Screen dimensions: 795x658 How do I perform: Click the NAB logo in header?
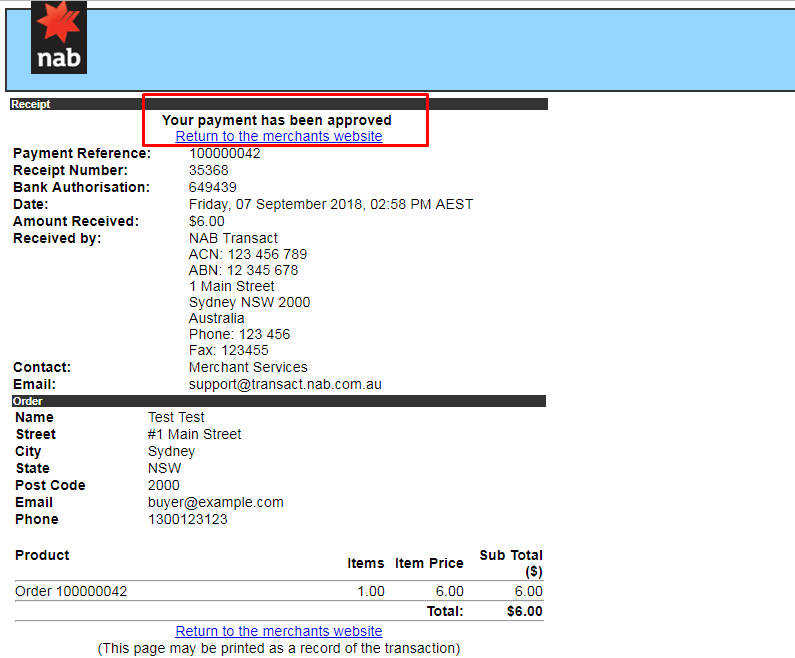(x=59, y=38)
